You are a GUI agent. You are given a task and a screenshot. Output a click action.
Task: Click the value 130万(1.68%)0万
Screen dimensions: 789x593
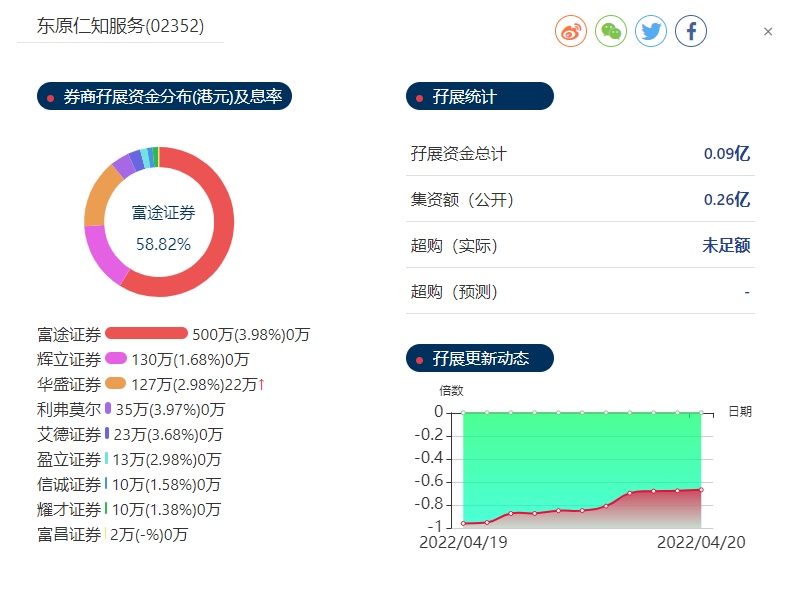[190, 359]
